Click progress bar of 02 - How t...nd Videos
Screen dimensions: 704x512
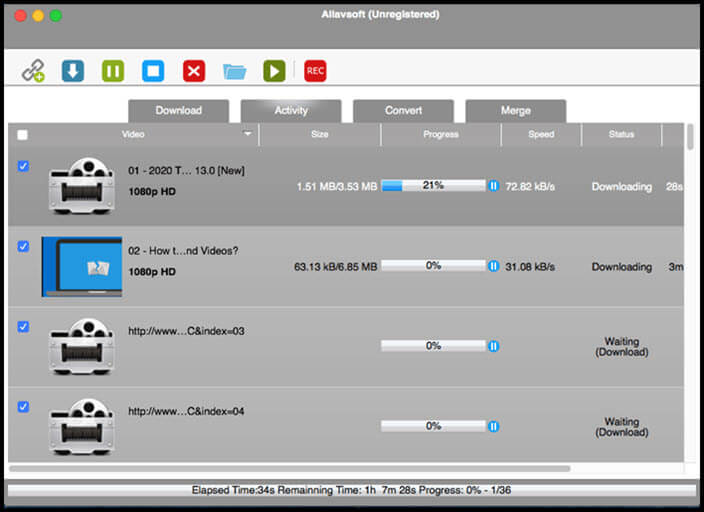pyautogui.click(x=433, y=266)
